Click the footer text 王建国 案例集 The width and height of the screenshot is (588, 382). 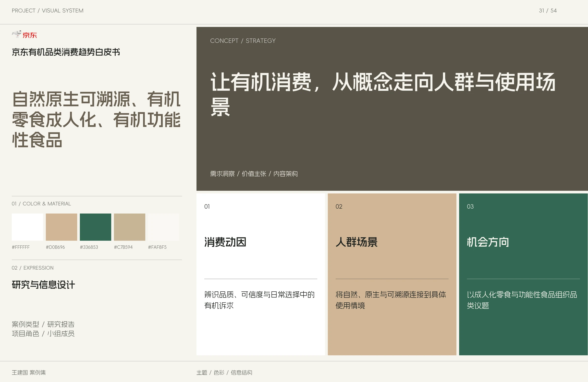pyautogui.click(x=29, y=372)
